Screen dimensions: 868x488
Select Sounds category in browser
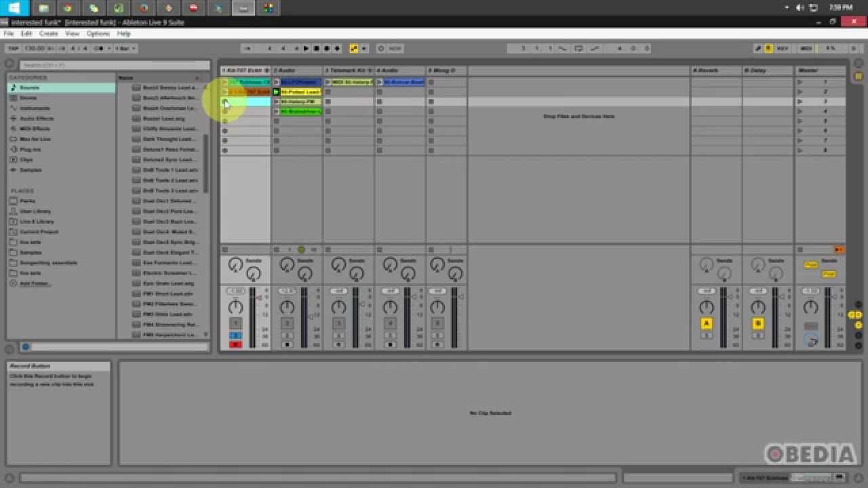pyautogui.click(x=61, y=87)
